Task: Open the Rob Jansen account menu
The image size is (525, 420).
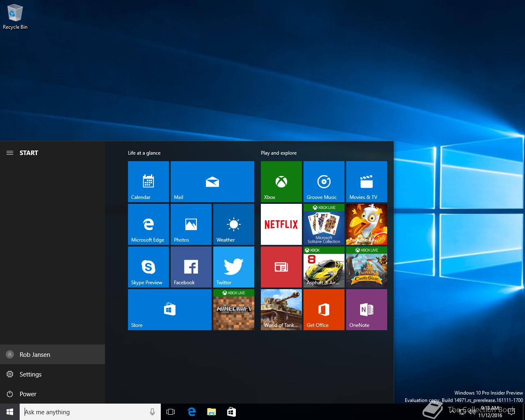Action: click(x=52, y=354)
